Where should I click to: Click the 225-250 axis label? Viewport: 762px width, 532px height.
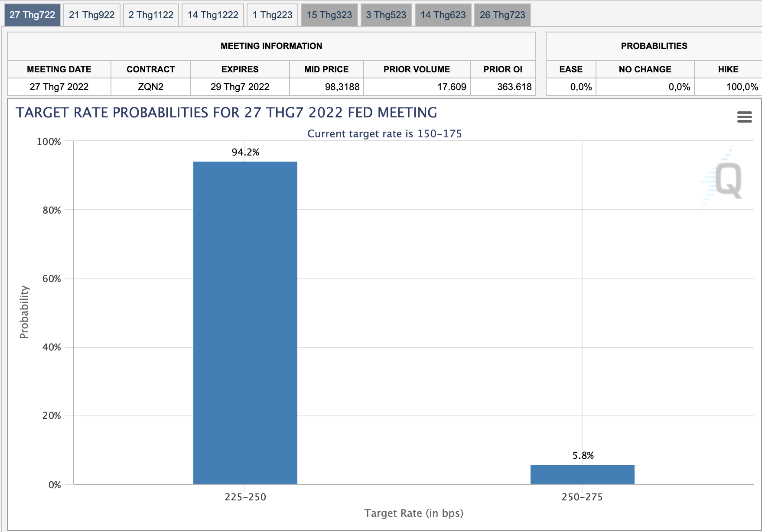[245, 497]
